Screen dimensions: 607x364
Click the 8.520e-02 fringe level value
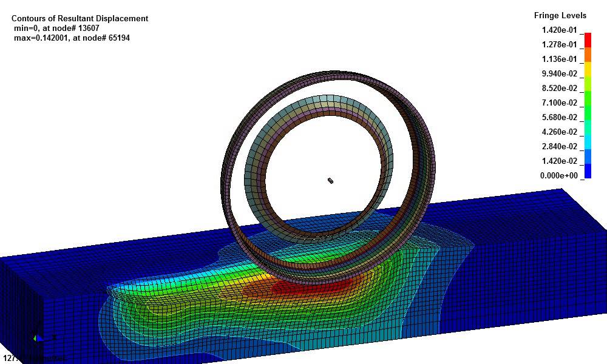pos(560,88)
